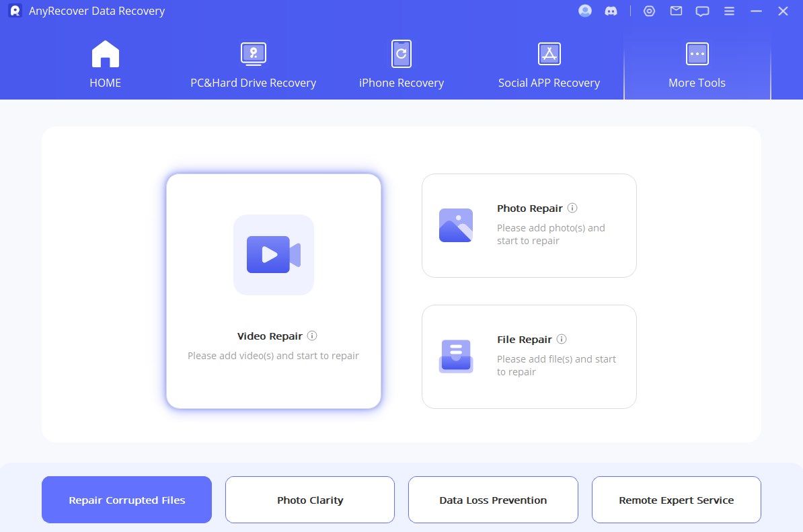Click the Photo Repair picture icon
The height and width of the screenshot is (532, 803).
(x=456, y=225)
